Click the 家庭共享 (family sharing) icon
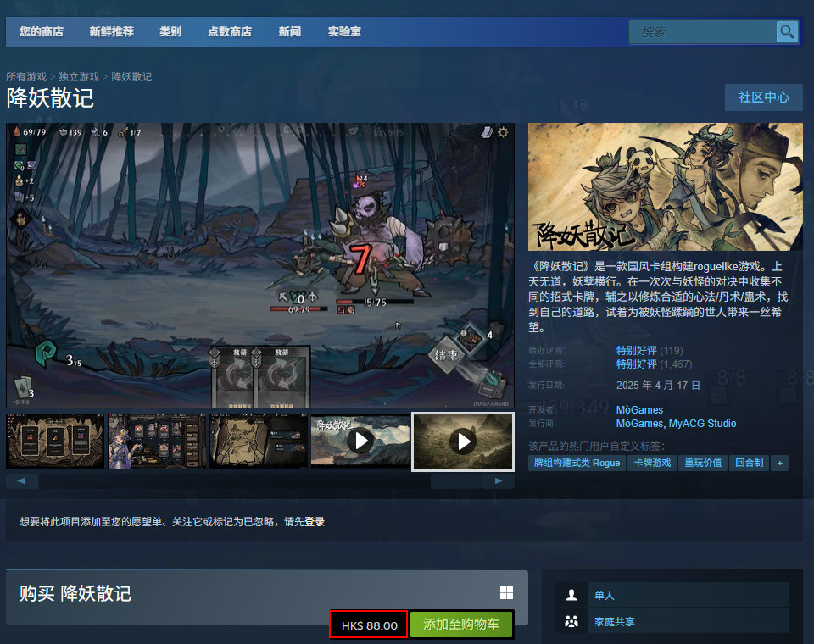 point(573,622)
